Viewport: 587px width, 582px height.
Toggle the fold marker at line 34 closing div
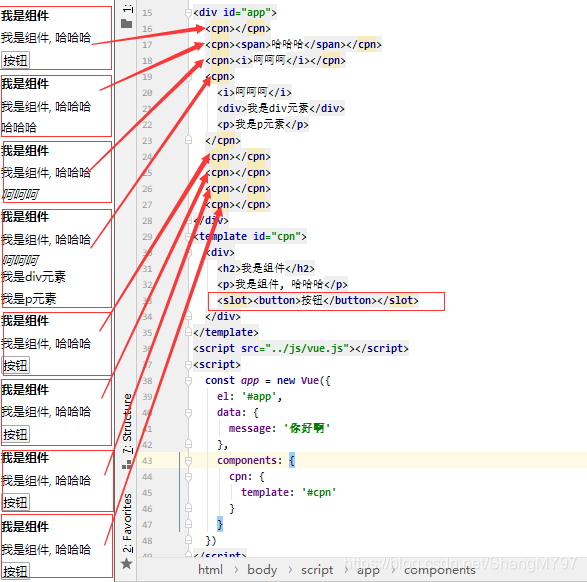[188, 317]
